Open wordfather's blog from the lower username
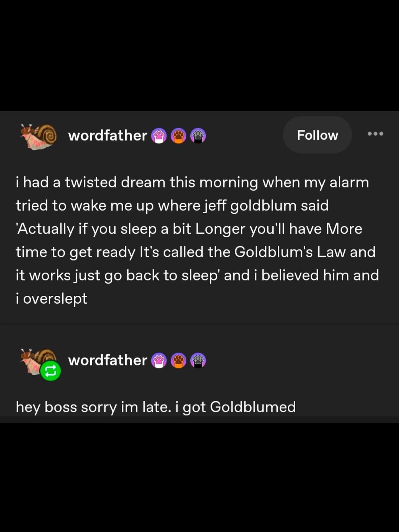 point(108,360)
